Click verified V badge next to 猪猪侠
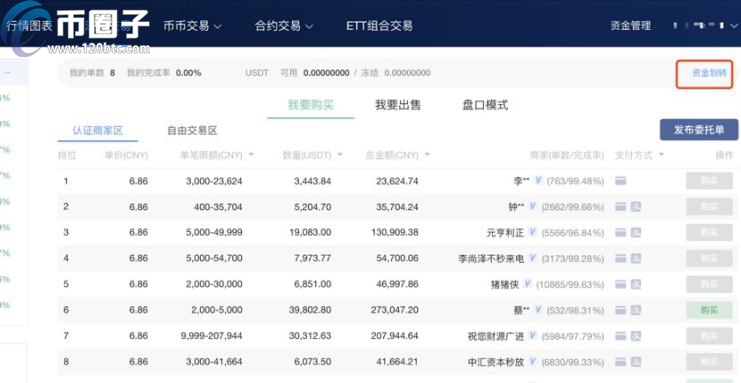The image size is (741, 383). (527, 284)
